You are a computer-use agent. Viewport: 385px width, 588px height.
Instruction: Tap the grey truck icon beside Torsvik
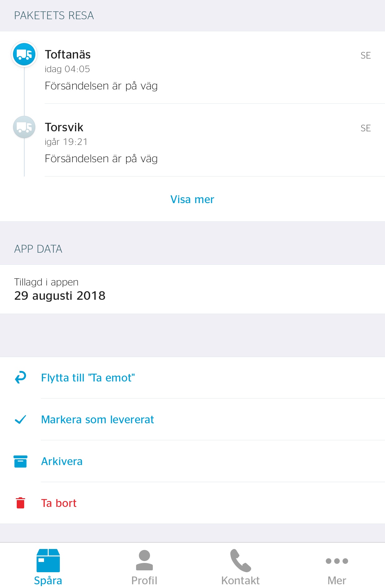pyautogui.click(x=24, y=127)
